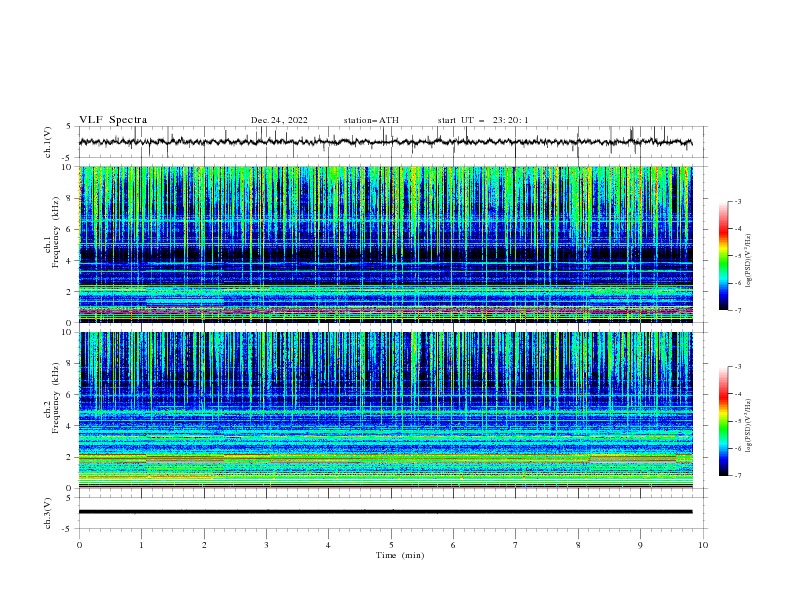Click the "-4" label on the ch.2 color bar
The width and height of the screenshot is (792, 612).
tap(737, 394)
